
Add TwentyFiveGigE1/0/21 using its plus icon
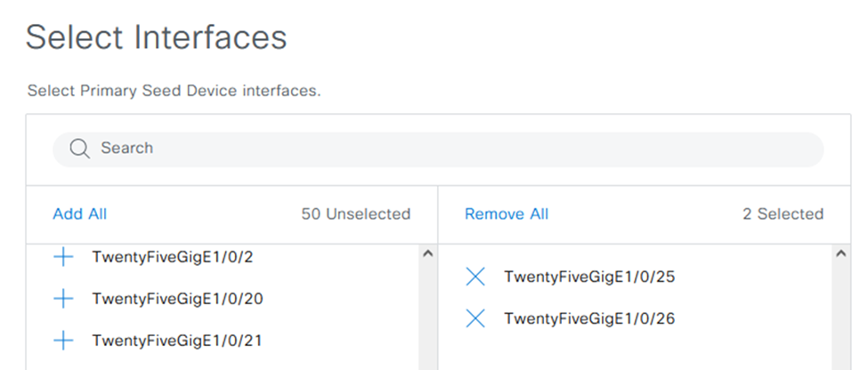click(x=63, y=340)
